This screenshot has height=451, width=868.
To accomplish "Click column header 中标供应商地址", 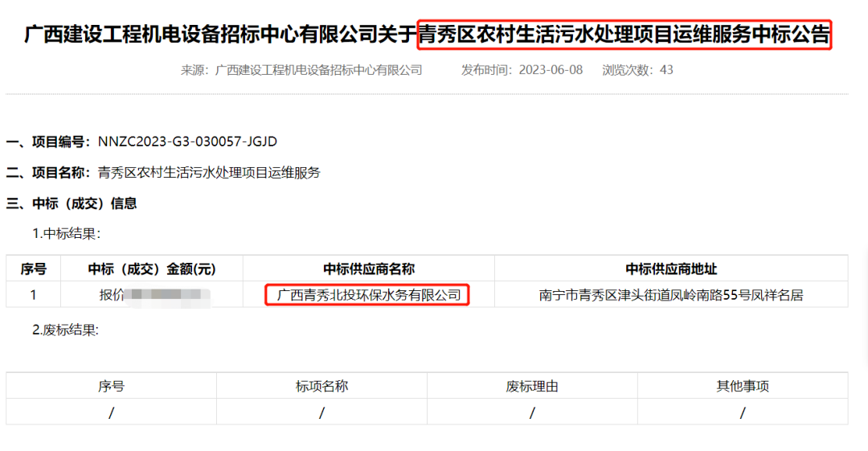I will tap(671, 269).
